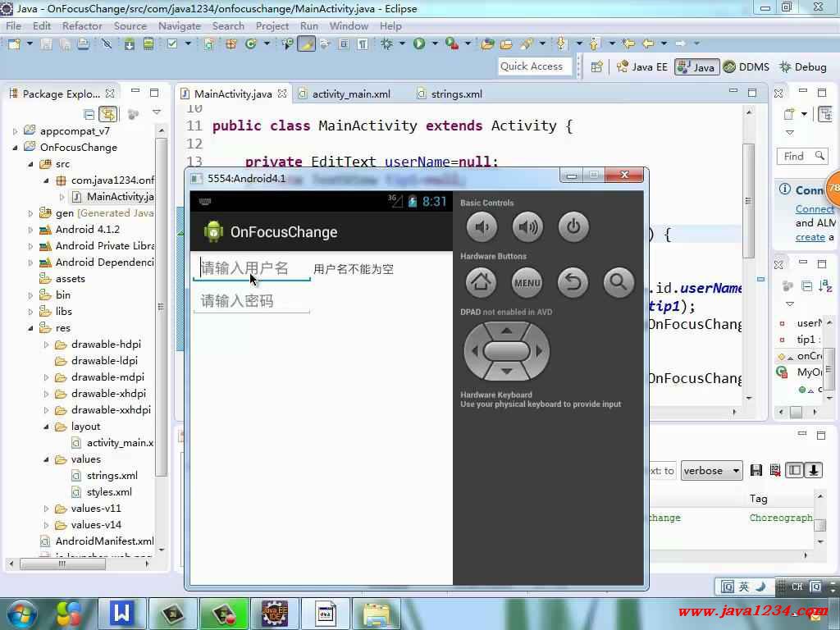
Task: Click Collapse All in Package Explorer
Action: click(89, 113)
